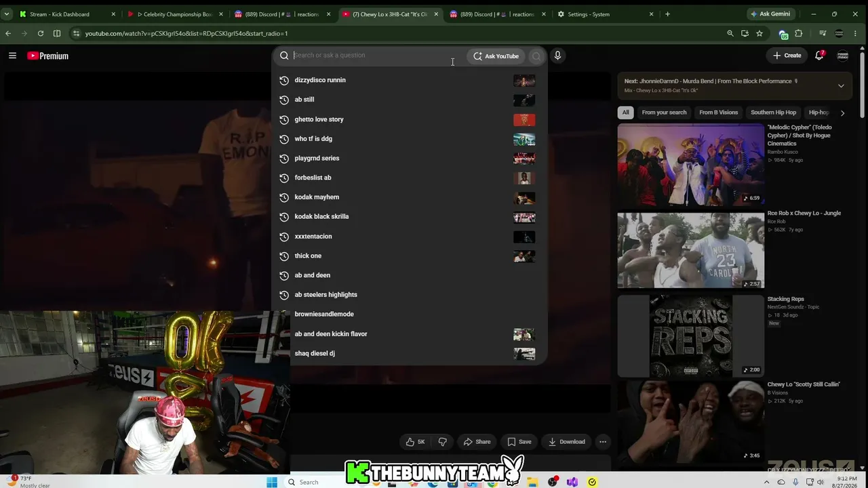Toggle the browser side panel icon
This screenshot has width=868, height=488.
click(57, 33)
